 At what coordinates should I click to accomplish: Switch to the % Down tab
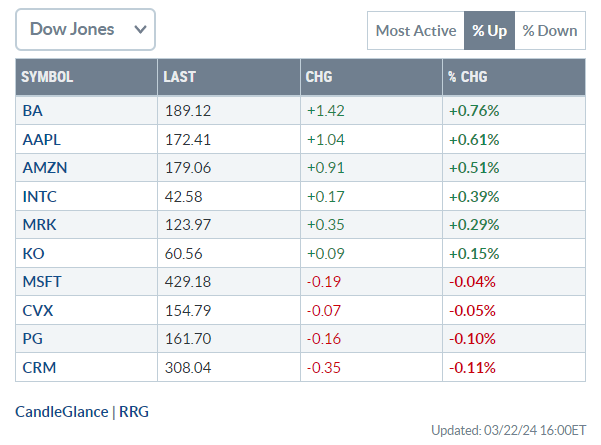pos(550,31)
